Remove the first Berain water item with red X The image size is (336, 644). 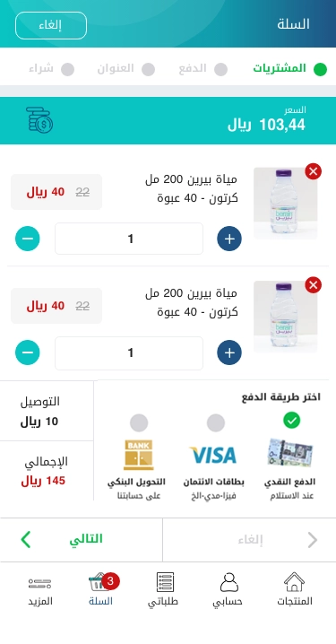tap(313, 171)
